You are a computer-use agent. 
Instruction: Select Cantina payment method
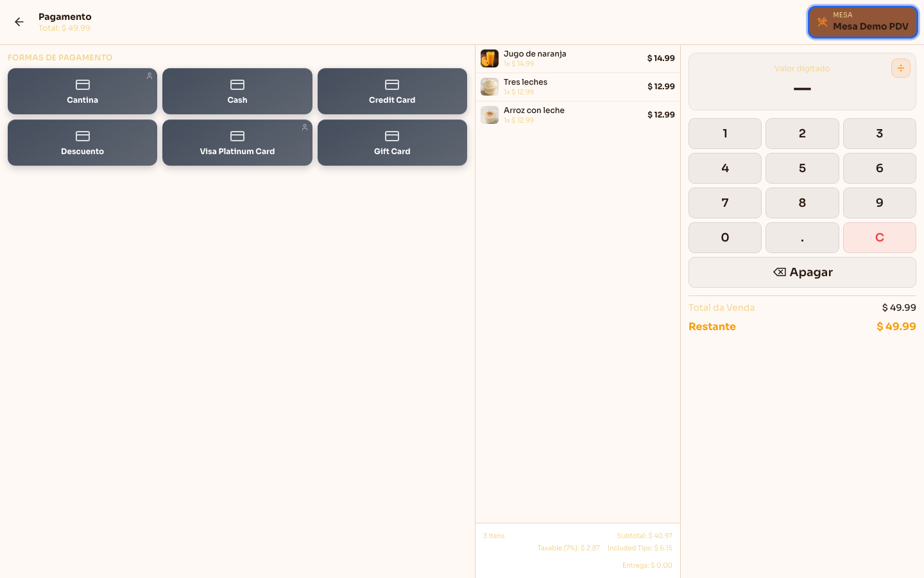(82, 91)
